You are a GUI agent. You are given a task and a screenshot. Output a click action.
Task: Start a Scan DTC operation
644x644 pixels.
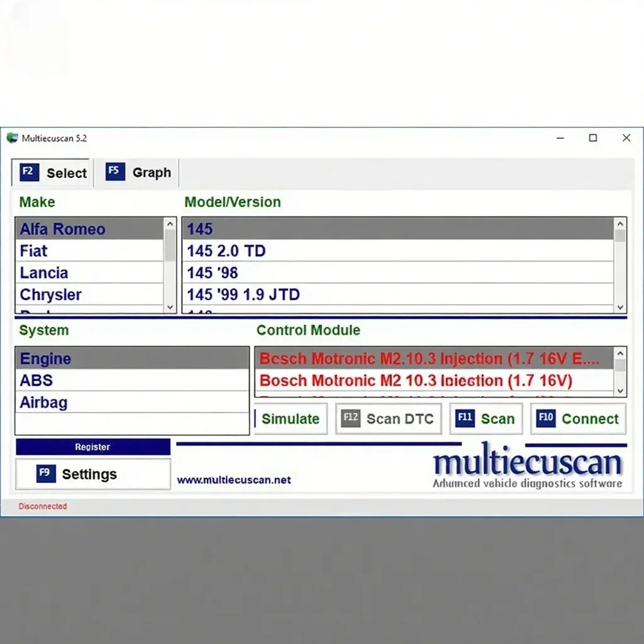[389, 418]
